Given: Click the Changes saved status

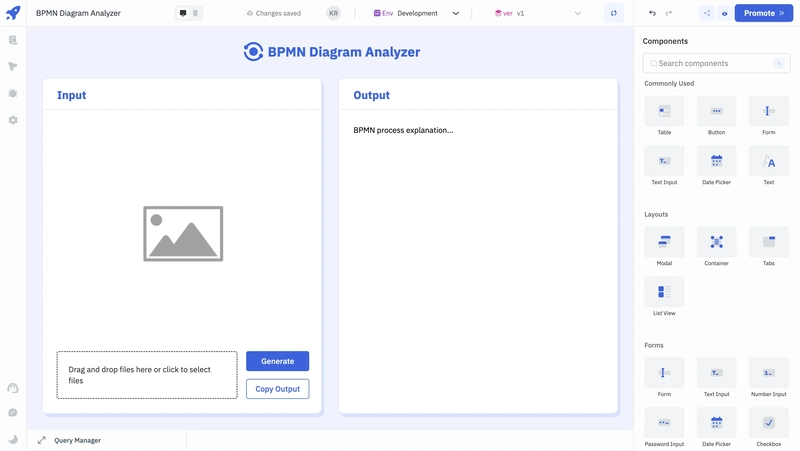Looking at the screenshot, I should pyautogui.click(x=274, y=13).
